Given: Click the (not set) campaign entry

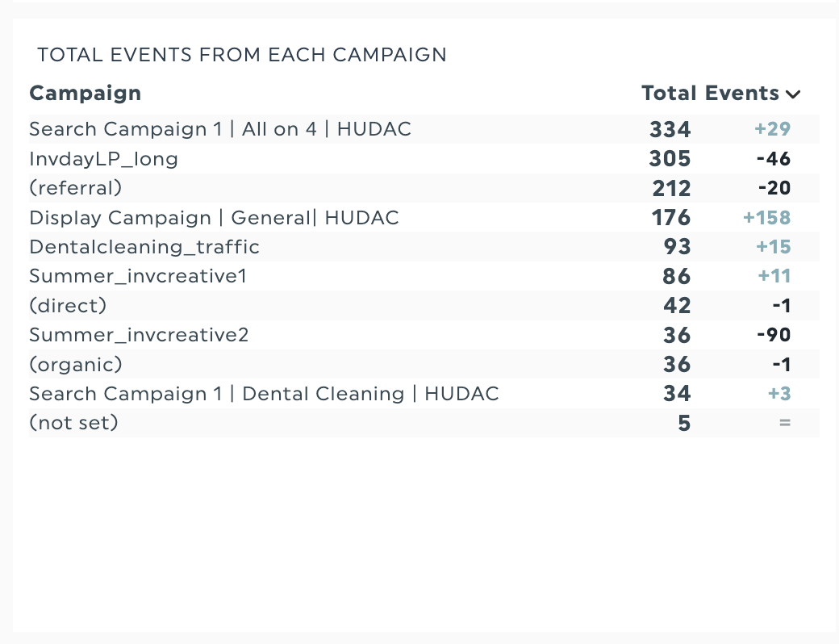Looking at the screenshot, I should click(73, 423).
